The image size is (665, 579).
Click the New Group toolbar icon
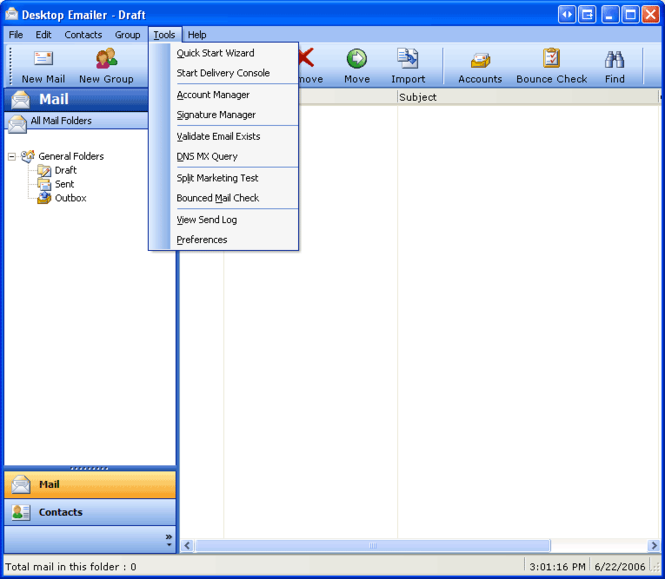click(x=106, y=58)
